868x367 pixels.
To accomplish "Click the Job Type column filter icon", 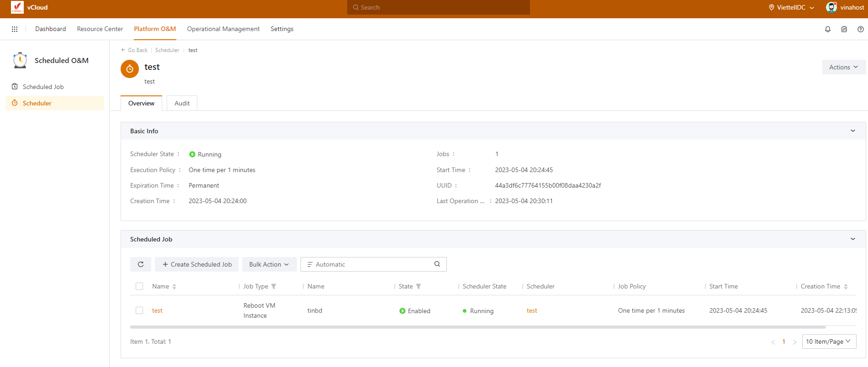I will coord(274,287).
